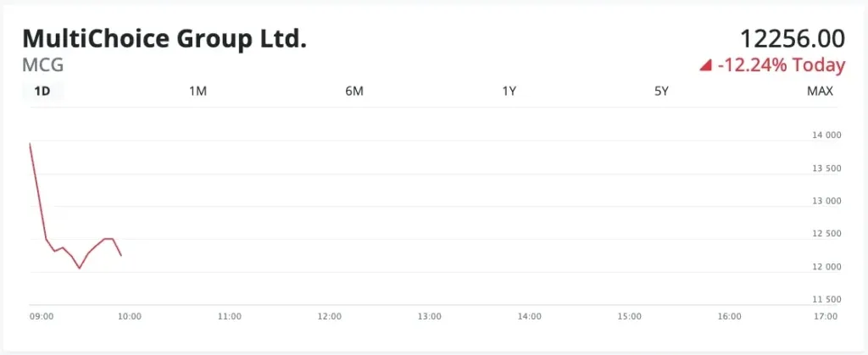
Task: Click the MCG ticker symbol
Action: 42,65
